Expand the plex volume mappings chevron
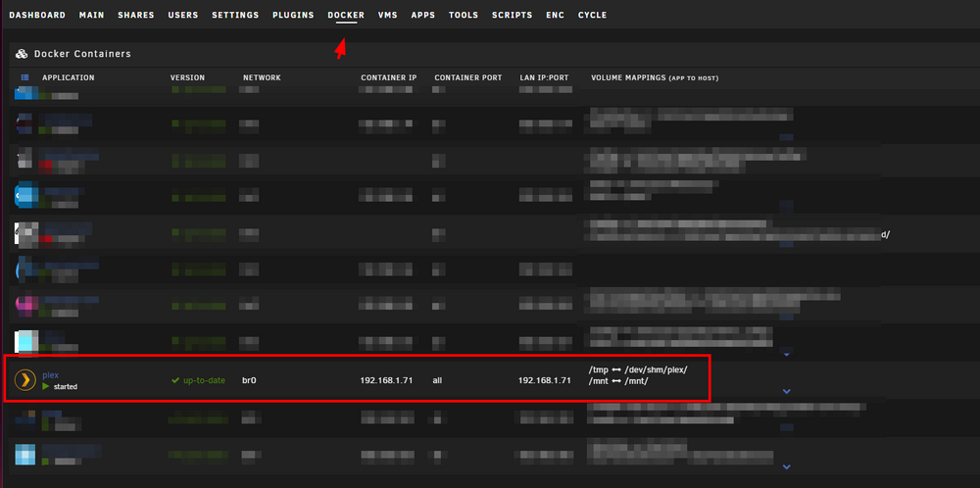This screenshot has height=488, width=980. [x=786, y=391]
